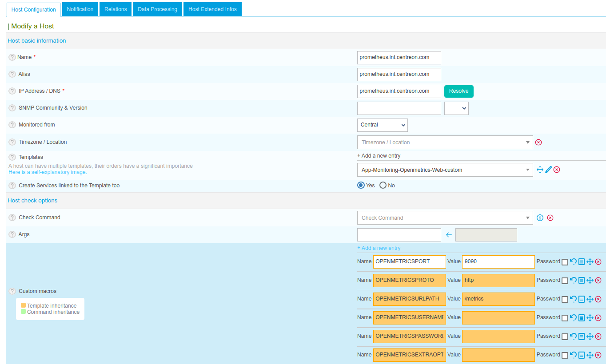Open the description icon for the OPENMETRICSURLPATH macro

pos(582,299)
